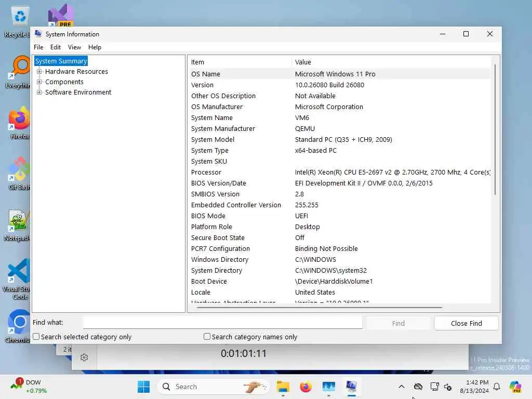
Task: Open Notepad++ desktop shortcut
Action: coord(17,224)
